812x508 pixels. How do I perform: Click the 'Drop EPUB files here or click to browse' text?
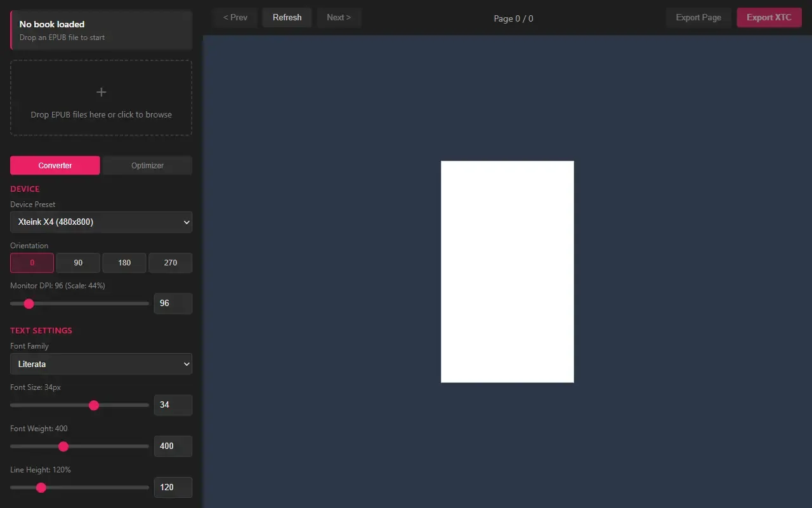pyautogui.click(x=101, y=114)
